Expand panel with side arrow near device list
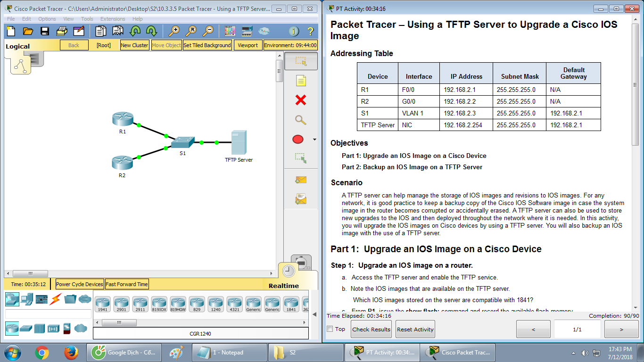The height and width of the screenshot is (362, 644). click(314, 314)
